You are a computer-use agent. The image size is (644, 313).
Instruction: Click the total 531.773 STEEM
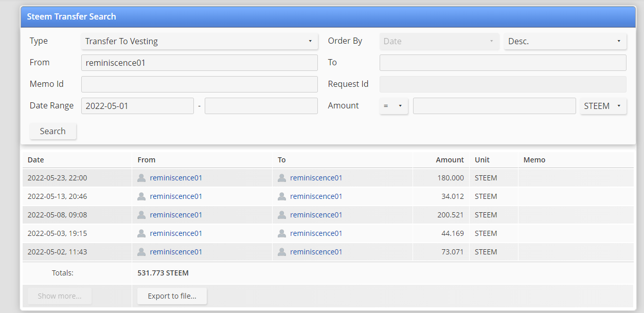[163, 273]
